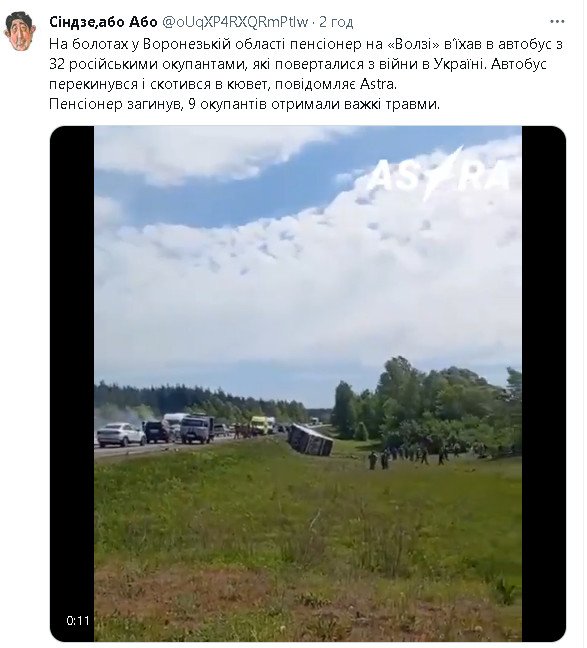Click the overturned bus in the video frame

point(311,440)
